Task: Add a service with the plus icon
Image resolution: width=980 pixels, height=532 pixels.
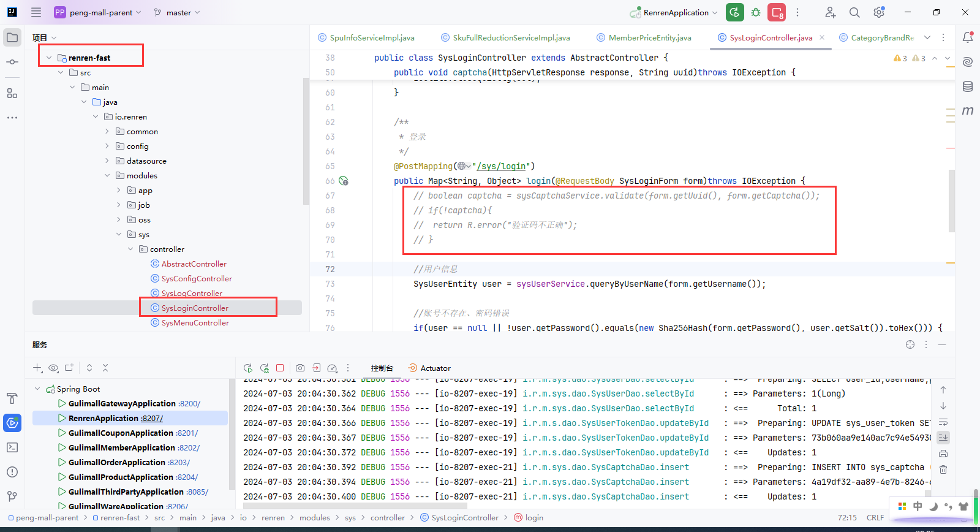Action: [x=37, y=368]
